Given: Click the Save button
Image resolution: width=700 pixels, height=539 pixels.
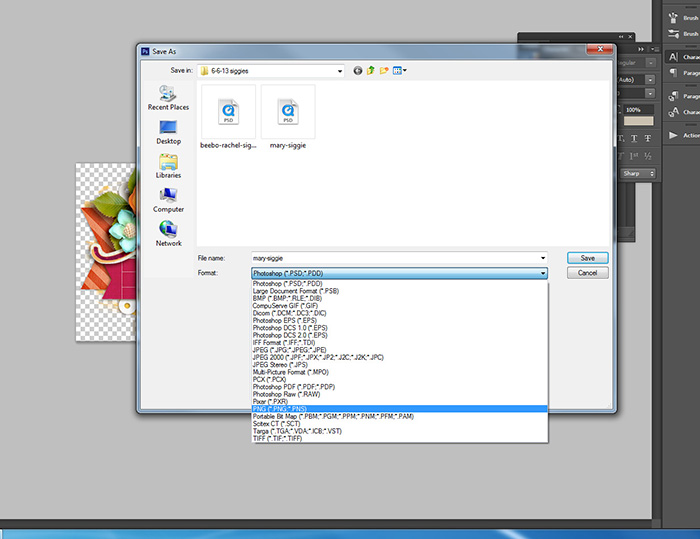Looking at the screenshot, I should click(x=588, y=258).
